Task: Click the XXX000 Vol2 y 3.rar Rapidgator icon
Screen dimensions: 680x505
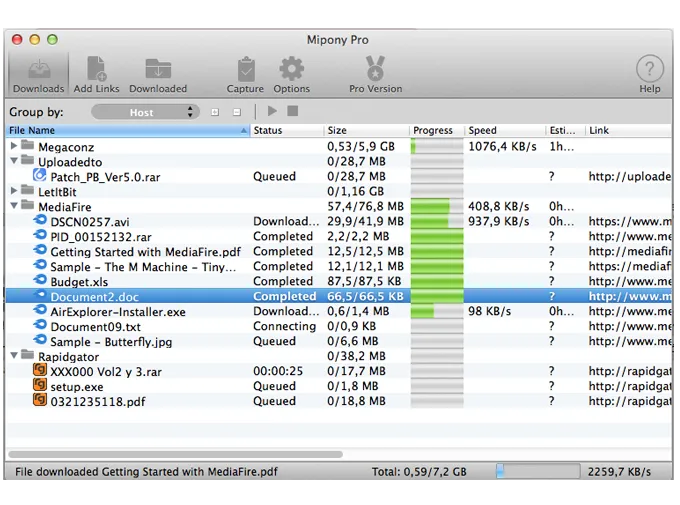Action: 40,370
